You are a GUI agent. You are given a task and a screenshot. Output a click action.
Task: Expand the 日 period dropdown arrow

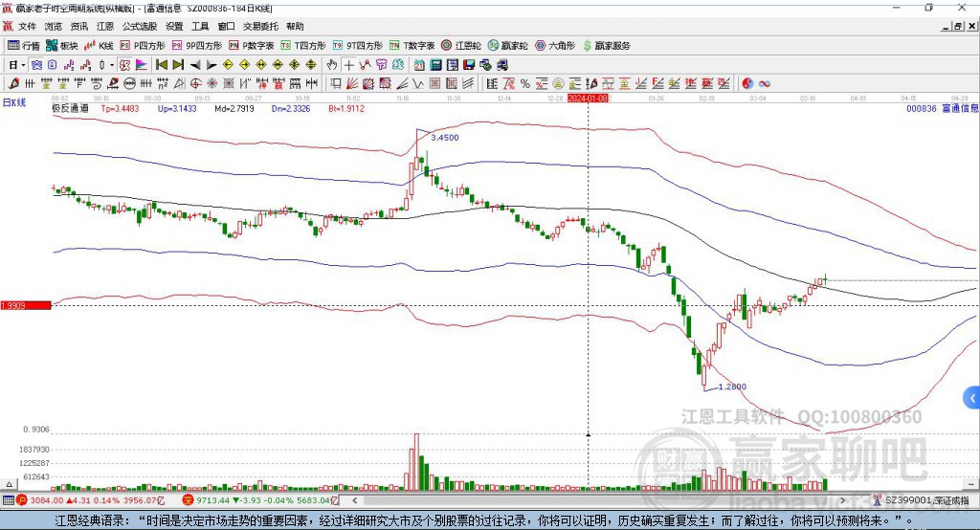[x=24, y=64]
